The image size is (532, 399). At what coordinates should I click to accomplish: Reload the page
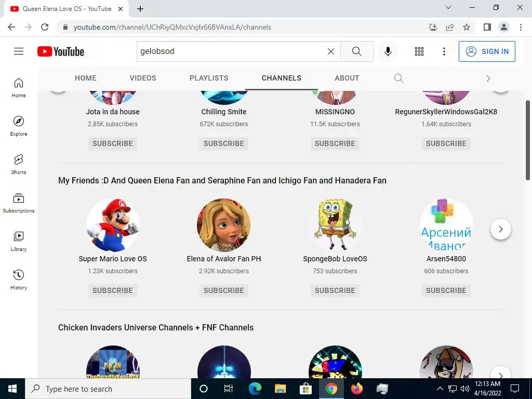45,27
